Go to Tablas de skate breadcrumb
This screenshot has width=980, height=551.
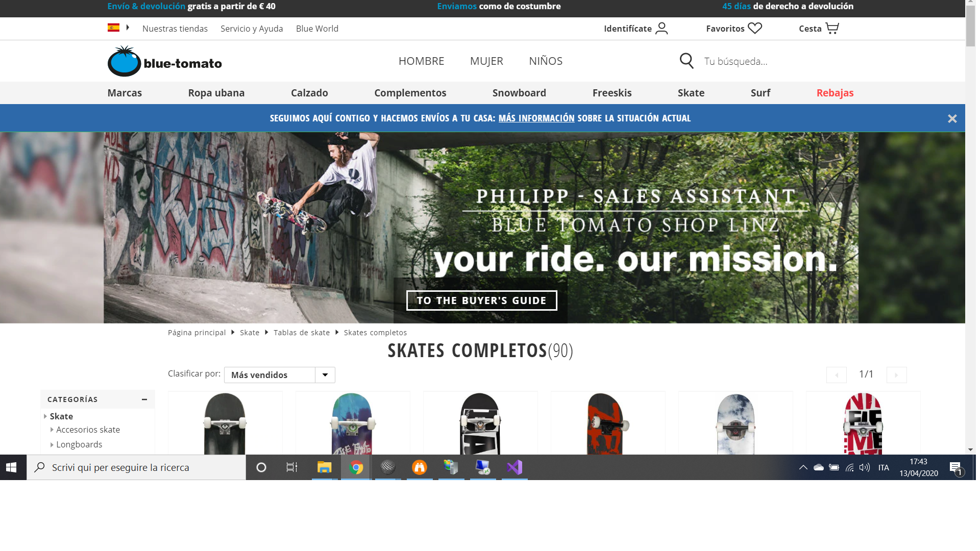[x=302, y=333]
